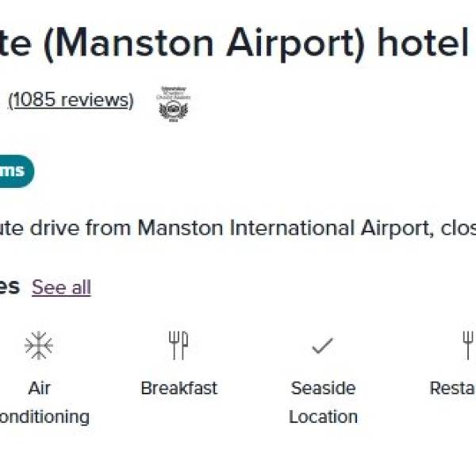Open the 1085 reviews link

pyautogui.click(x=71, y=101)
